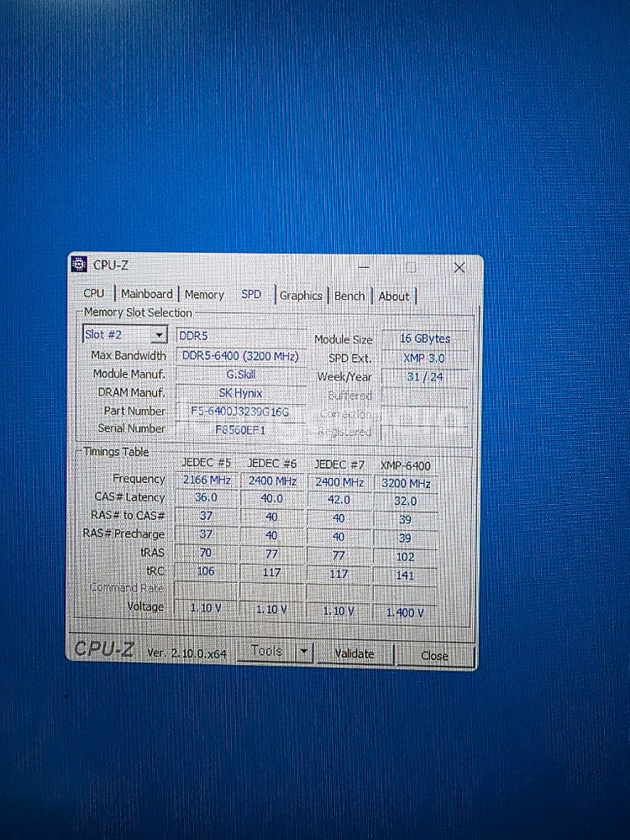Click the 42.0 JEDEC #7 CAS latency cell
The width and height of the screenshot is (630, 840).
(x=339, y=500)
